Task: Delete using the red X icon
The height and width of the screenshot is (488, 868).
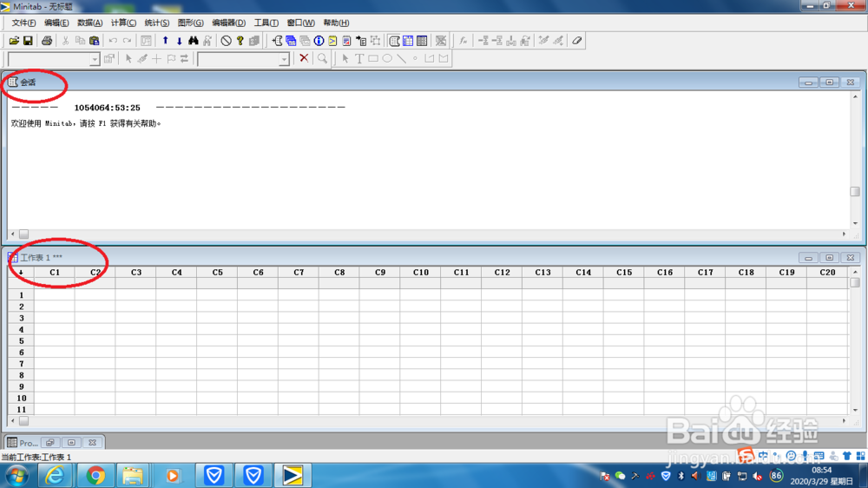Action: click(303, 58)
